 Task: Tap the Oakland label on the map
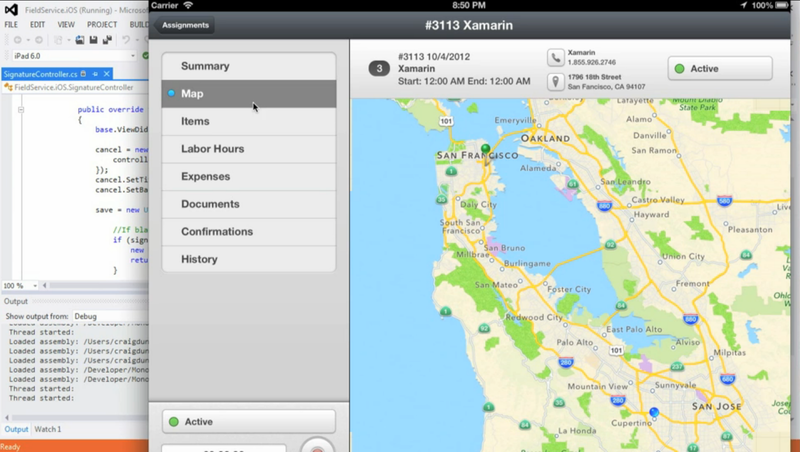point(545,138)
